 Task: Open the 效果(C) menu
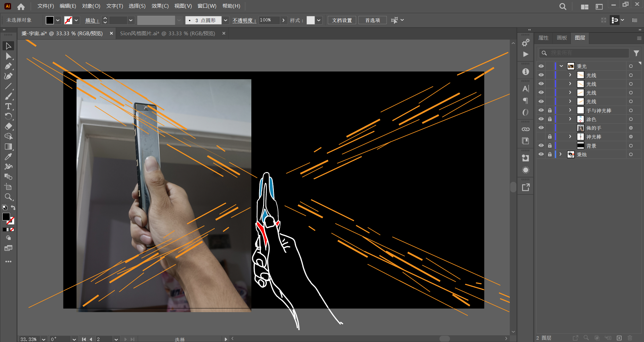point(160,6)
